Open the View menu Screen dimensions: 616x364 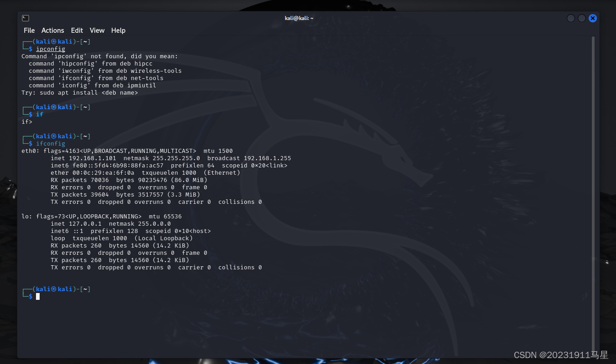pos(97,30)
